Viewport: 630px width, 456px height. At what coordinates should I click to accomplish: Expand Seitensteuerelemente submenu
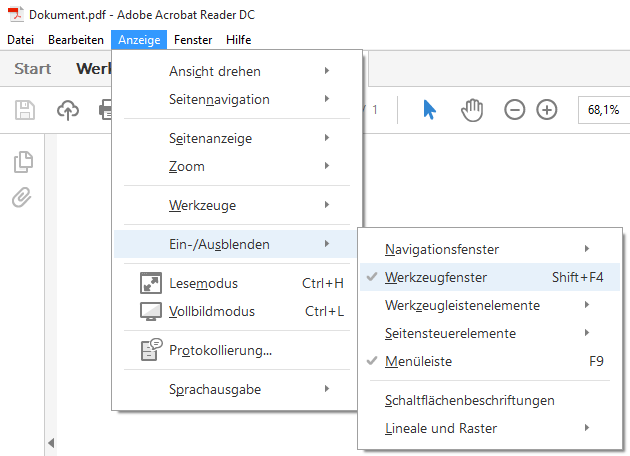[x=490, y=333]
